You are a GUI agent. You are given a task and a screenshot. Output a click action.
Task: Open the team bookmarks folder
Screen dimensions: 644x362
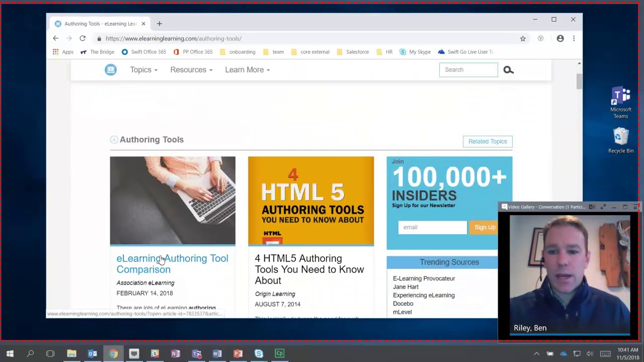(273, 52)
